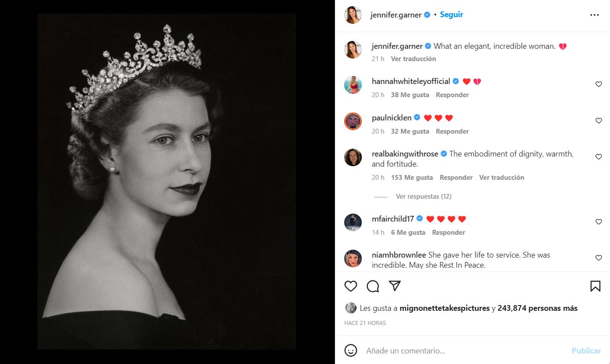Like paulnicklen's comment
610x364 pixels.
point(599,121)
